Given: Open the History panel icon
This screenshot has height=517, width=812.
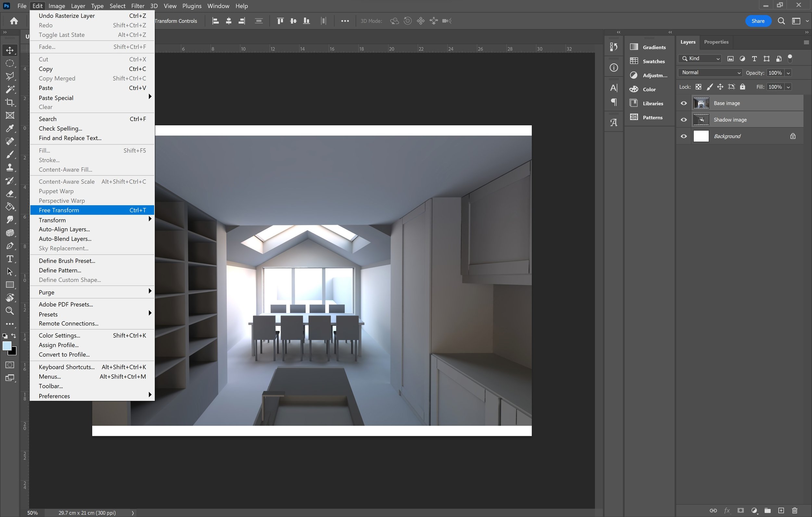Looking at the screenshot, I should (x=614, y=47).
